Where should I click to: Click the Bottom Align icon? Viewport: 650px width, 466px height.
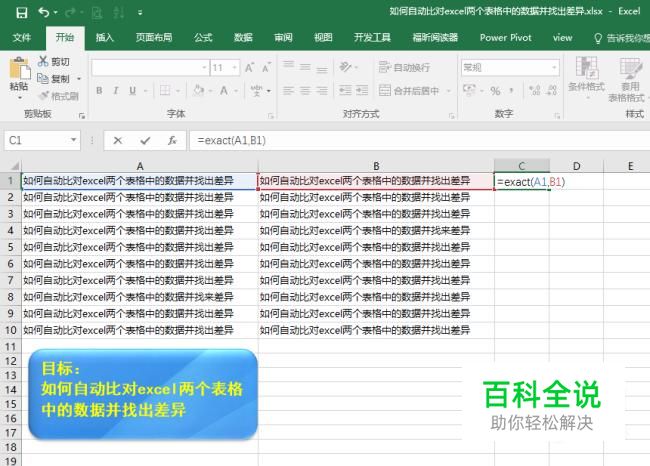click(x=322, y=68)
